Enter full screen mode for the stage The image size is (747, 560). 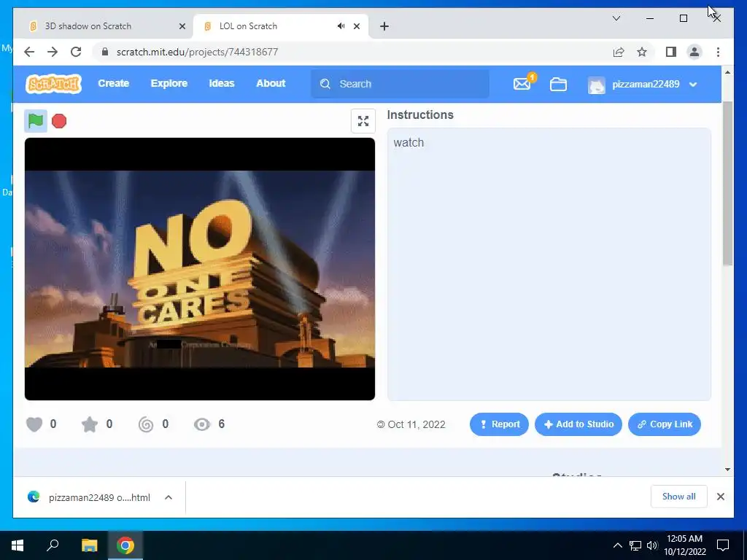tap(363, 121)
